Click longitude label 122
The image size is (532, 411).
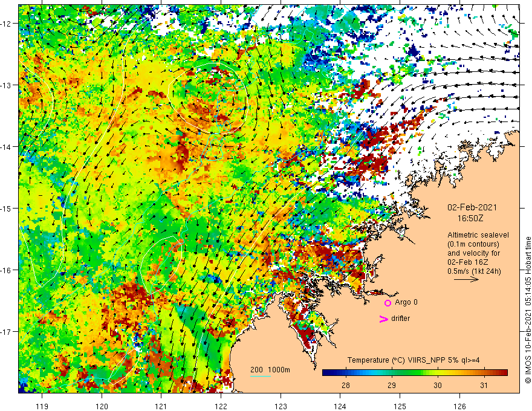click(x=221, y=406)
